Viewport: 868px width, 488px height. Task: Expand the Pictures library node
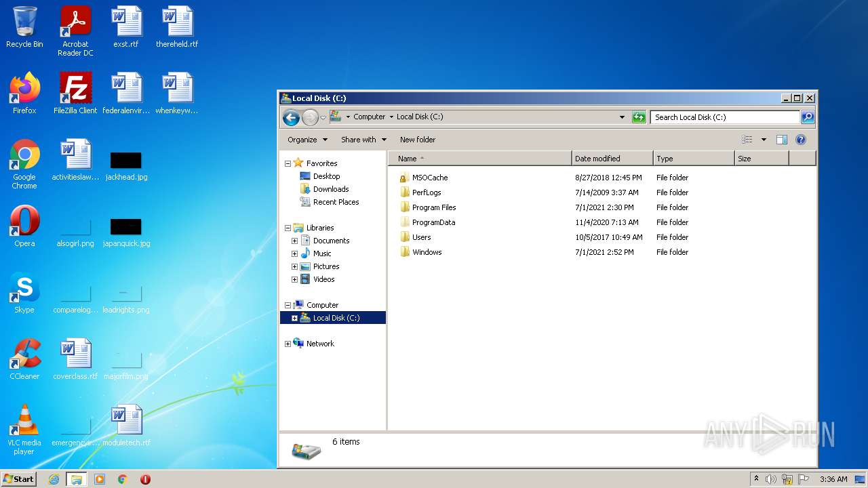click(294, 266)
